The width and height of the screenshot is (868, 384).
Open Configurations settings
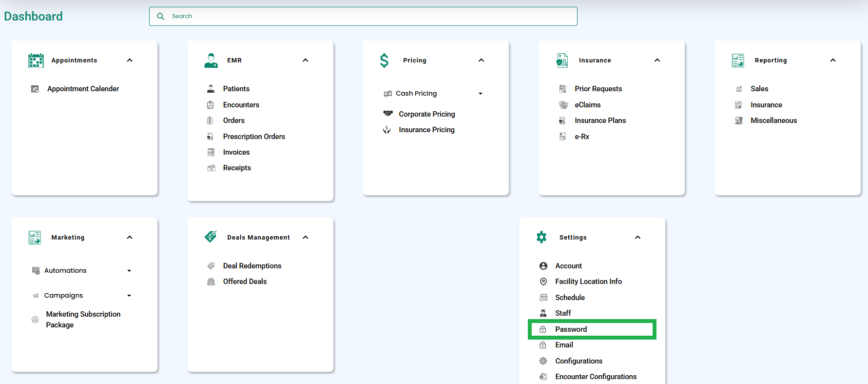click(x=579, y=361)
